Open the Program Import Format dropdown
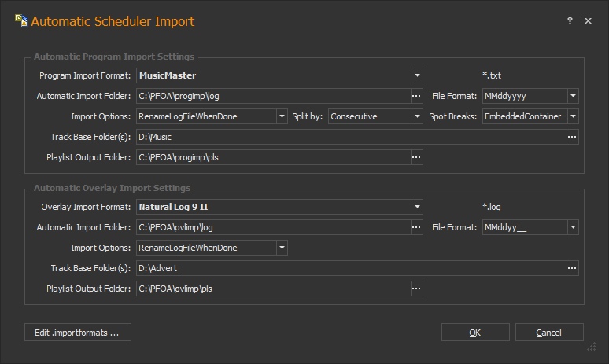This screenshot has width=609, height=364. tap(417, 75)
